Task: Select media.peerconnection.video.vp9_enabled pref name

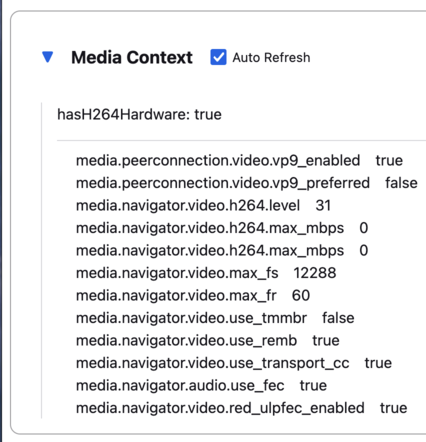Action: click(218, 161)
